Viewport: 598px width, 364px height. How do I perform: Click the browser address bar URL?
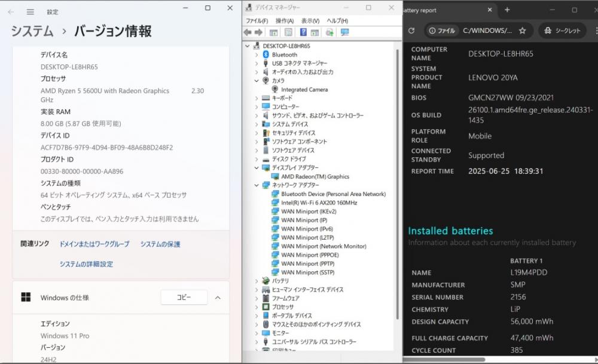[487, 30]
